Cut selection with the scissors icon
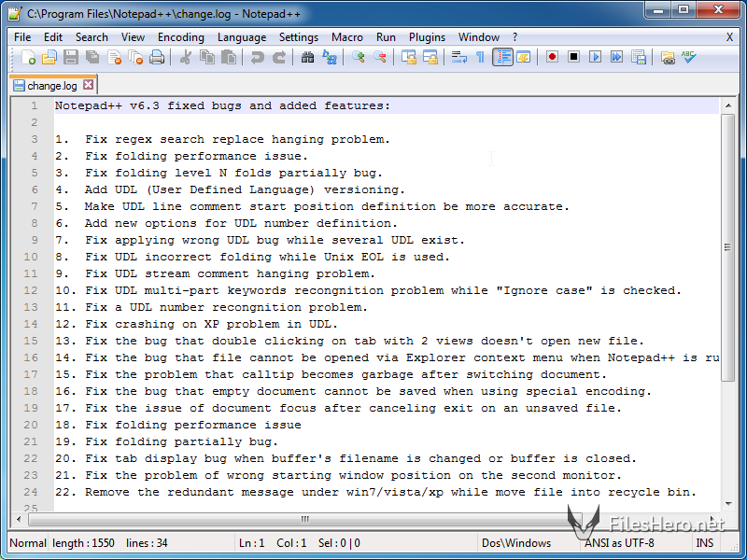This screenshot has width=747, height=560. [185, 58]
